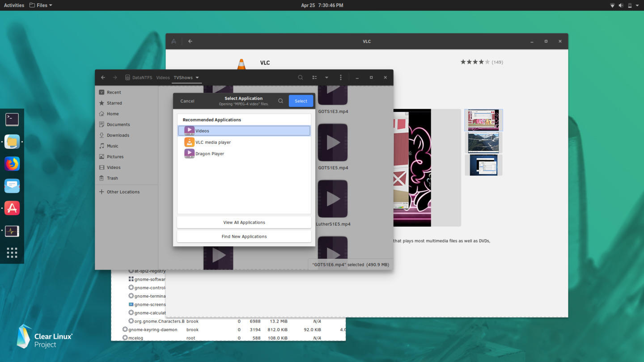Image resolution: width=644 pixels, height=362 pixels.
Task: Navigate to the Videos breadcrumb folder
Action: pyautogui.click(x=163, y=77)
